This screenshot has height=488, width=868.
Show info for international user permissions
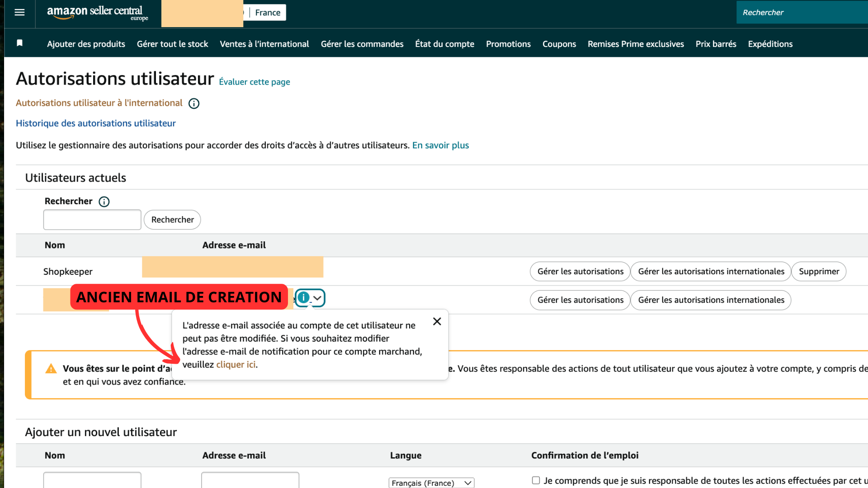(194, 103)
